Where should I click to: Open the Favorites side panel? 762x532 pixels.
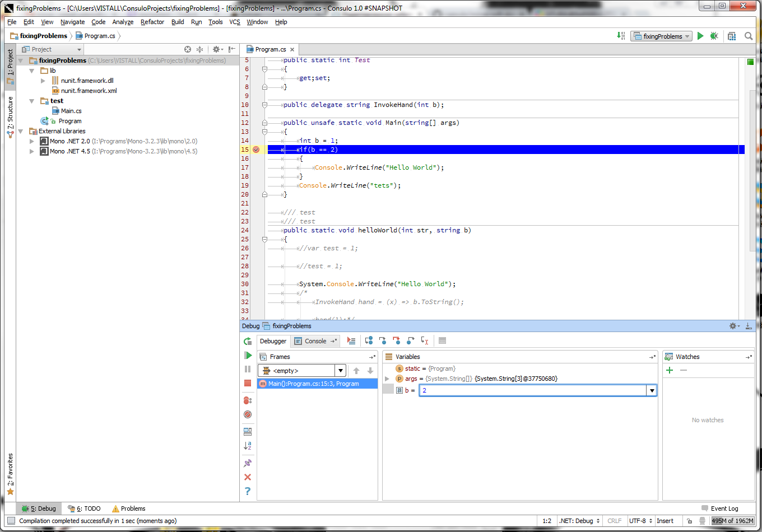click(x=10, y=474)
